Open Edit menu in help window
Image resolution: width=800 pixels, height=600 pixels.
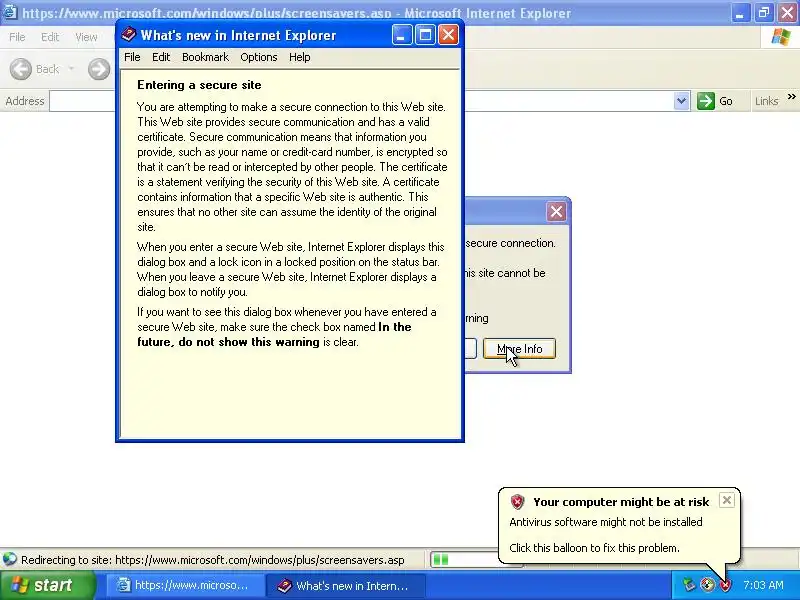161,57
